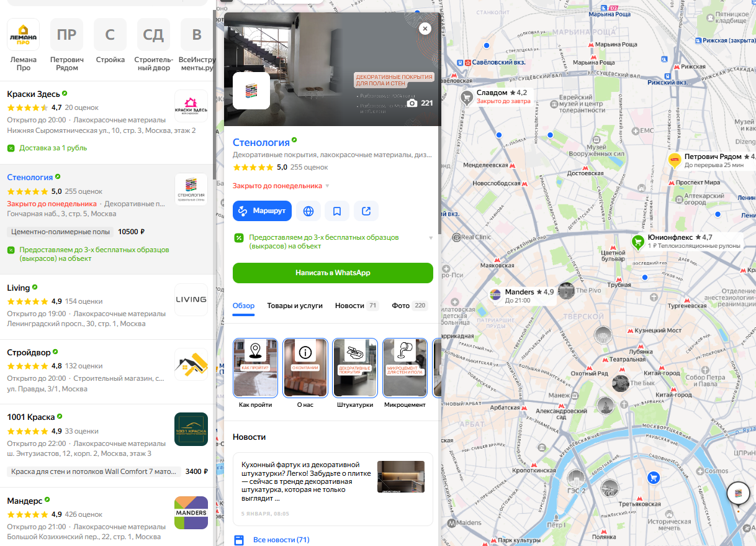Click Собор Петра и Павла landmark

click(x=705, y=381)
